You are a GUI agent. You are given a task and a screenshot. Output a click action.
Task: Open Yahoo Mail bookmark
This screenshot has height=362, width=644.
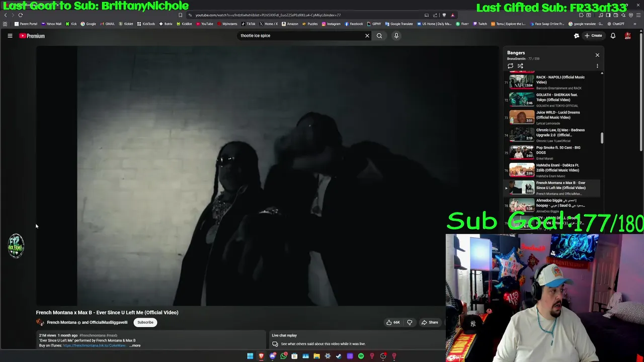tap(51, 24)
